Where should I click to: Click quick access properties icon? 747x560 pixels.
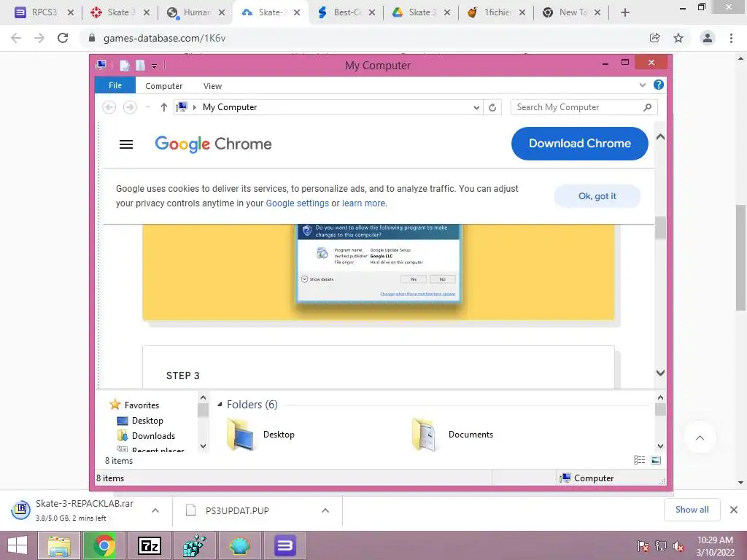click(124, 65)
